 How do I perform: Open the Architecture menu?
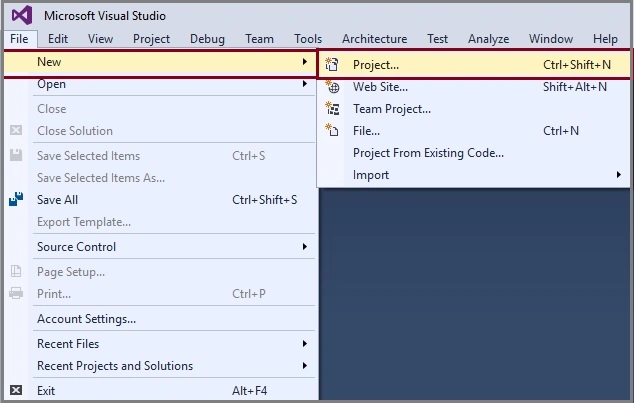(374, 39)
